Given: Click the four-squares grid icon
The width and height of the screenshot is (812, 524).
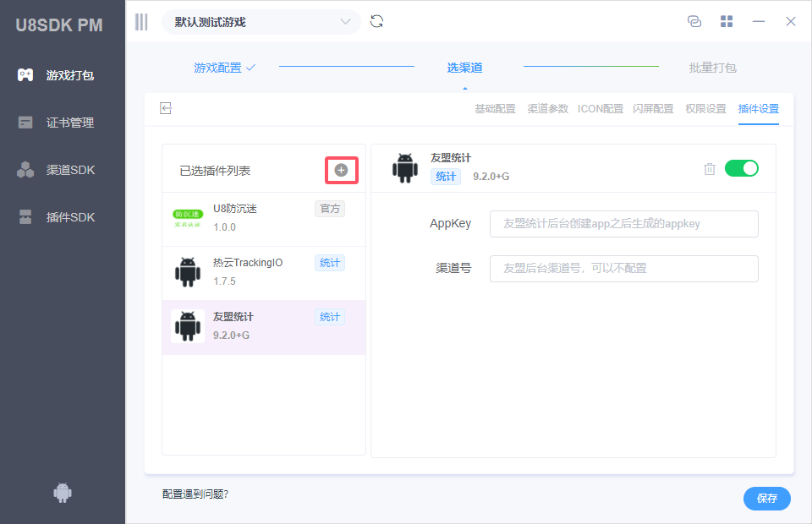Looking at the screenshot, I should 727,21.
